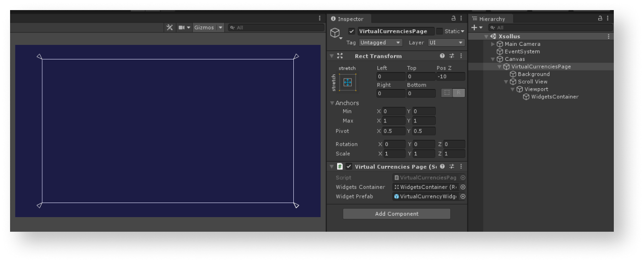The image size is (644, 262).
Task: Open the Layer dropdown showing UI
Action: 446,43
